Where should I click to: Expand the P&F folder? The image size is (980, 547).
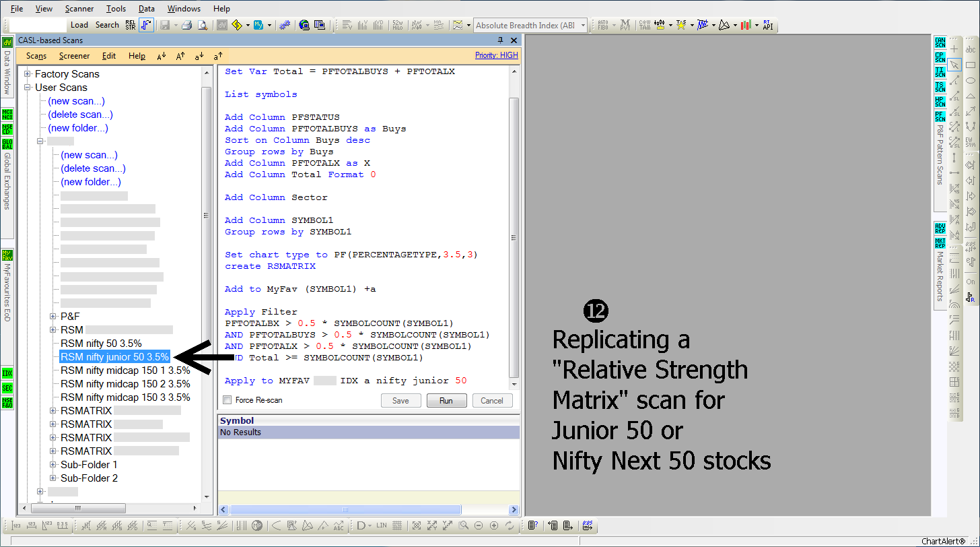[x=53, y=316]
